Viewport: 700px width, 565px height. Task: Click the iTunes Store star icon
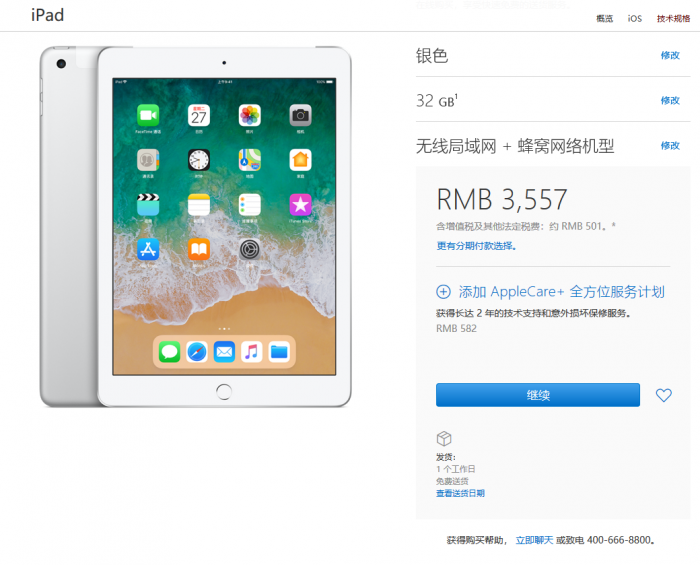[300, 205]
